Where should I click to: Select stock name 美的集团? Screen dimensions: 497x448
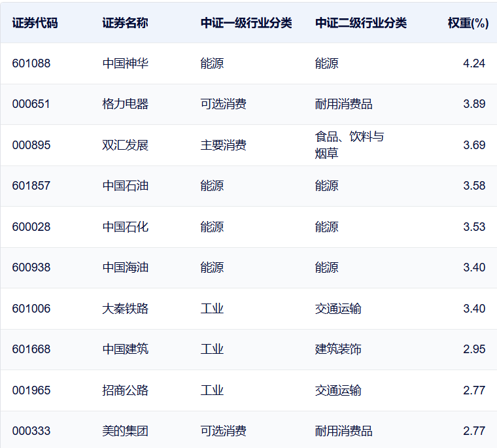click(x=125, y=431)
